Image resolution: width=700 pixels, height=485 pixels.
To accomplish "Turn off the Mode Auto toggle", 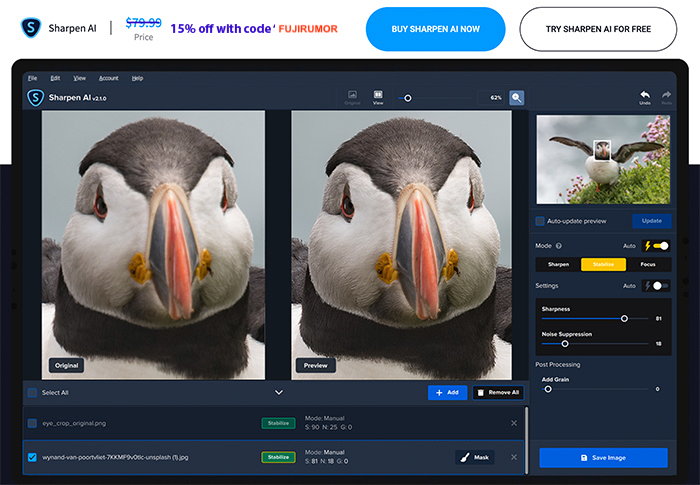I will 656,246.
